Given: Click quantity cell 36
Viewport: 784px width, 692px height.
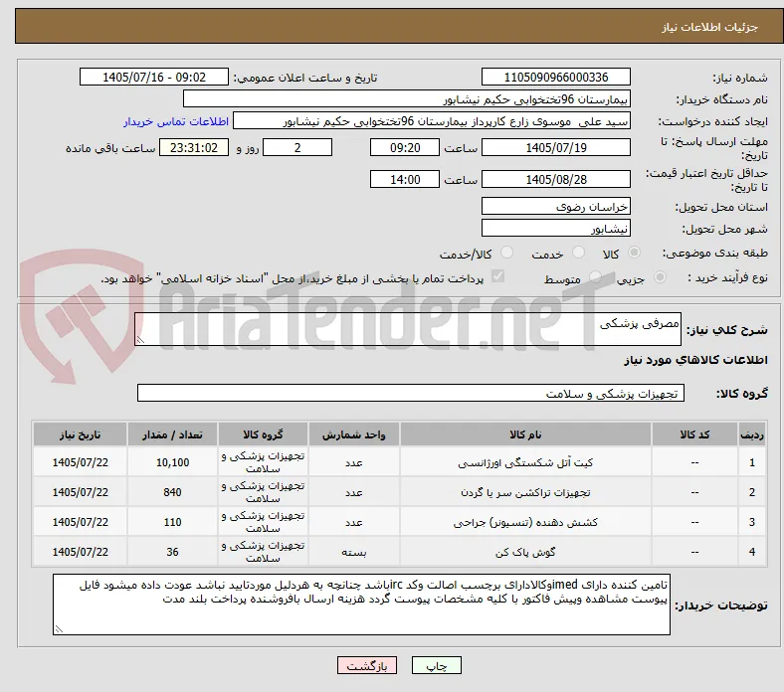Looking at the screenshot, I should pos(172,552).
